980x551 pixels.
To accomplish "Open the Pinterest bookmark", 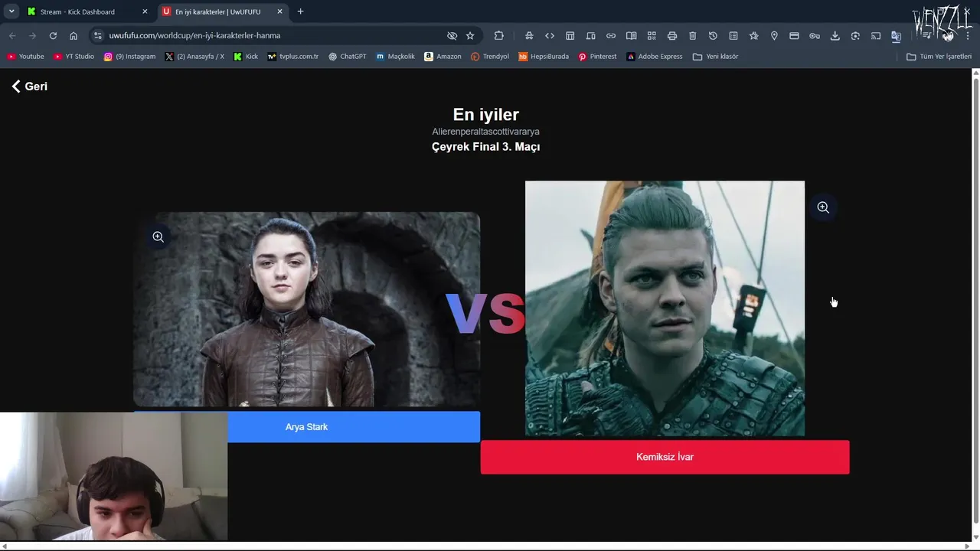I will pos(597,57).
